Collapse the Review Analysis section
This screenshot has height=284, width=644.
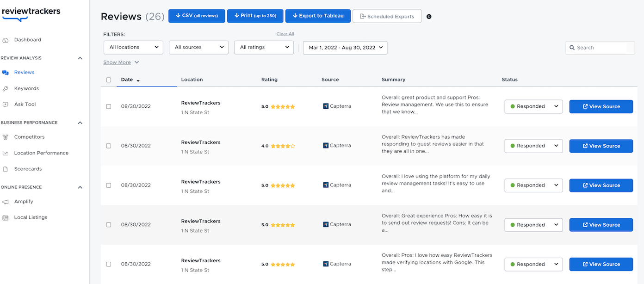click(80, 58)
